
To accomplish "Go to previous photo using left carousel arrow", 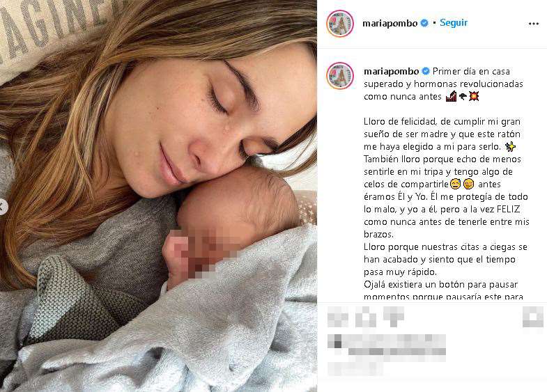I will coord(2,207).
